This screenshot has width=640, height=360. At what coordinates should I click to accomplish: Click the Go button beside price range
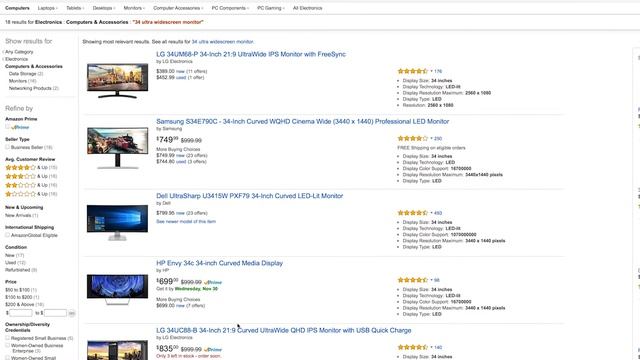(x=72, y=313)
